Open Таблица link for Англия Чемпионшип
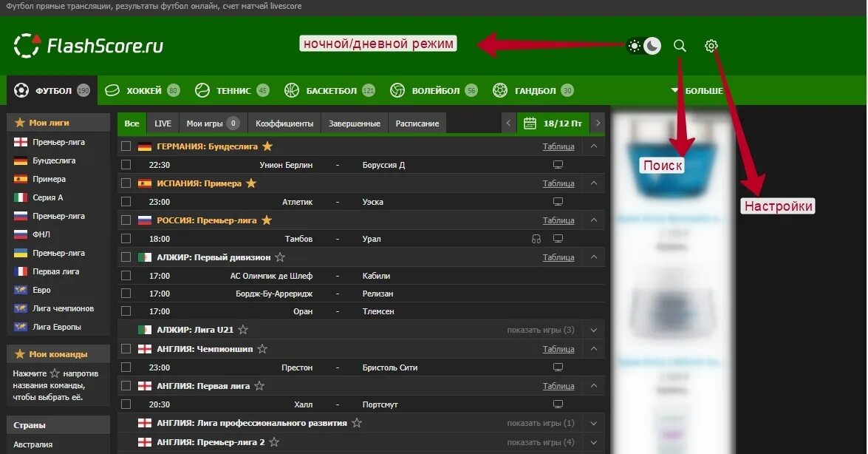This screenshot has height=454, width=868. pyautogui.click(x=558, y=349)
